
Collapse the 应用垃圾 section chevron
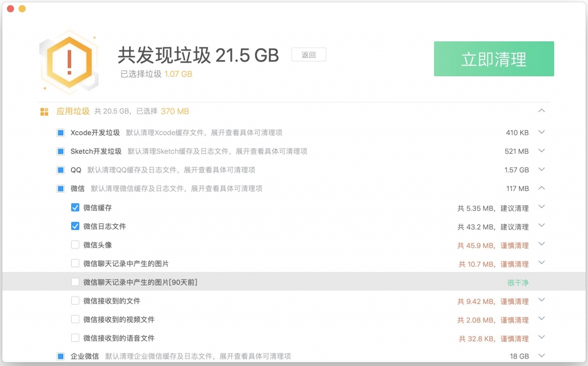pos(541,110)
